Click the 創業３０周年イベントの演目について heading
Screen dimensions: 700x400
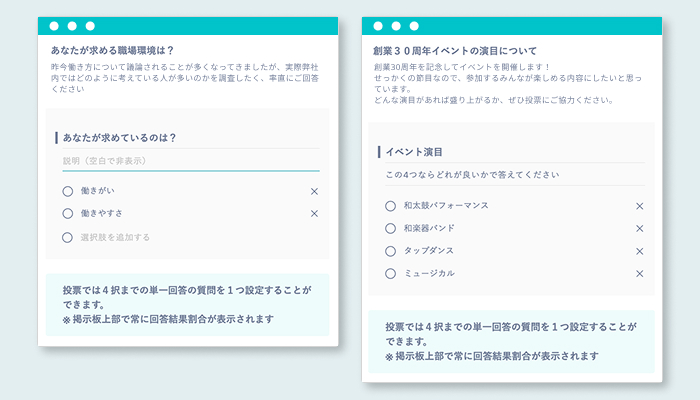point(455,51)
